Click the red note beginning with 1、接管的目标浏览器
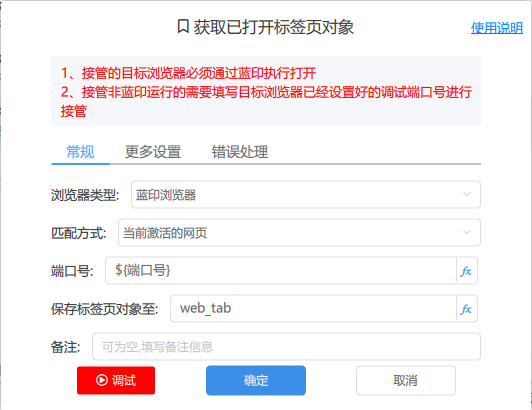This screenshot has height=410, width=532. pyautogui.click(x=188, y=73)
